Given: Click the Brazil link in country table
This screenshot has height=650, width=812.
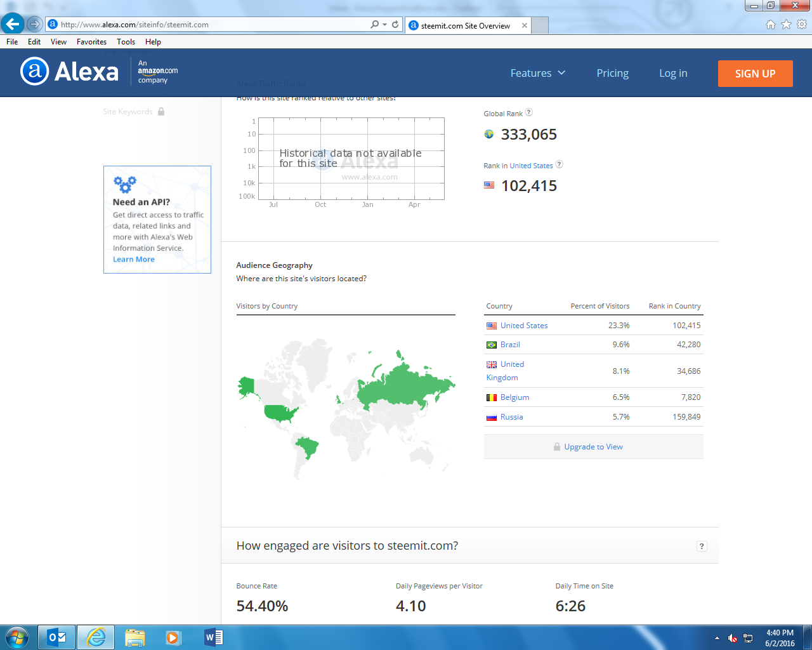Looking at the screenshot, I should pos(510,345).
